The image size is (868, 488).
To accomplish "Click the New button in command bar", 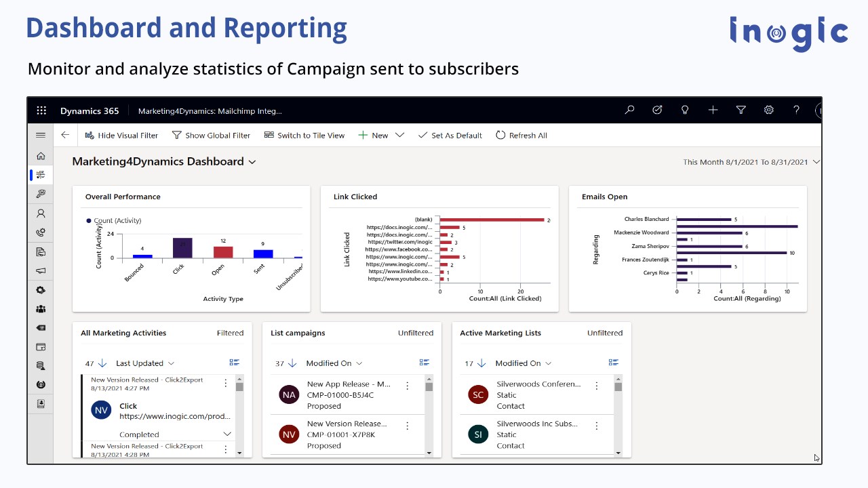I will tap(373, 136).
